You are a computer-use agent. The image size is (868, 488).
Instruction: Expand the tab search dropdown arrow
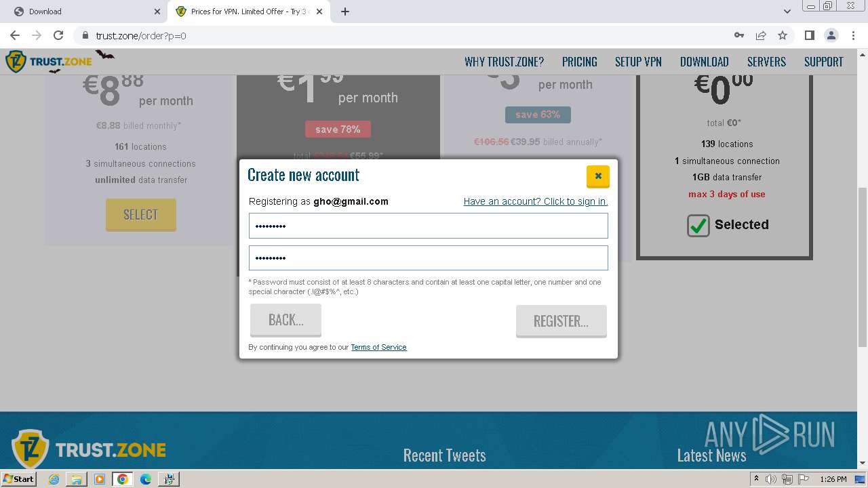click(787, 12)
